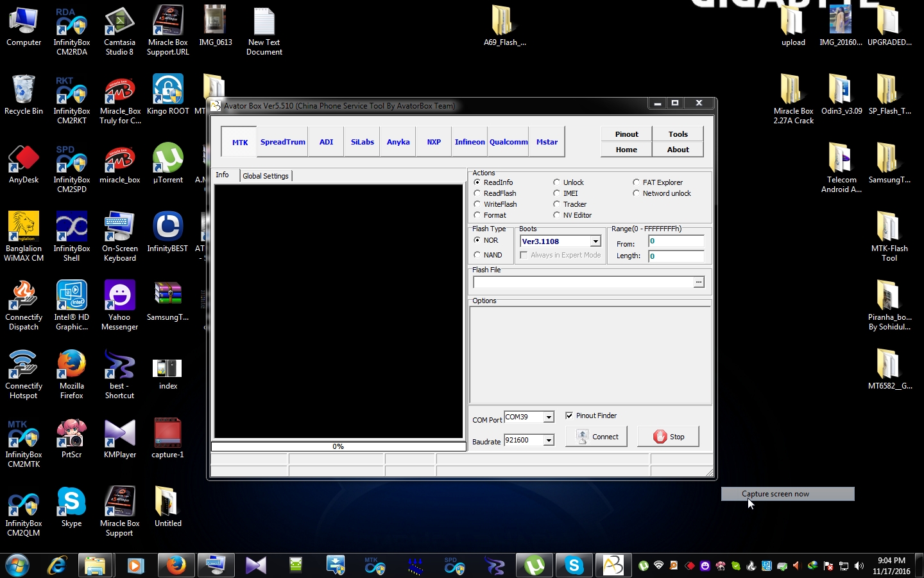
Task: Open the Baudrate dropdown
Action: 549,440
